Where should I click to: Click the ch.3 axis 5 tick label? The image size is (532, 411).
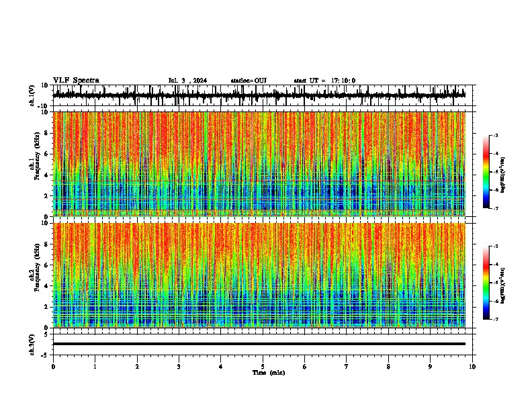point(46,334)
